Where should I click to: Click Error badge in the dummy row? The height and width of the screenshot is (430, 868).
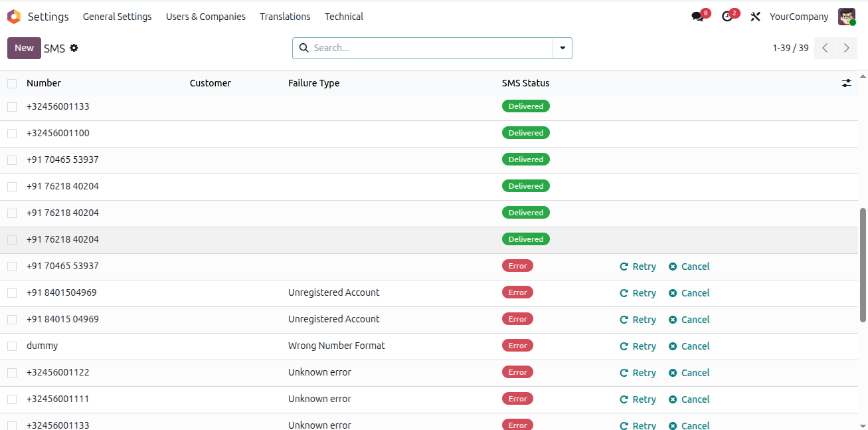[x=517, y=346]
